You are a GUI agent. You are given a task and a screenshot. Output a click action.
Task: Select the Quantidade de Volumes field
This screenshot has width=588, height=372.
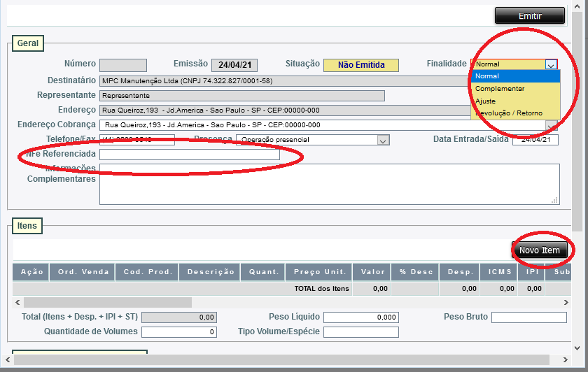tap(178, 332)
